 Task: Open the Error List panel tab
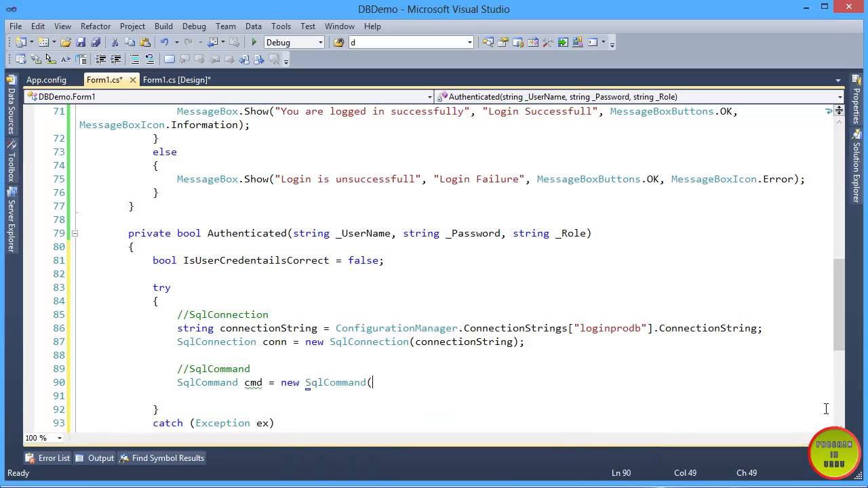point(48,458)
